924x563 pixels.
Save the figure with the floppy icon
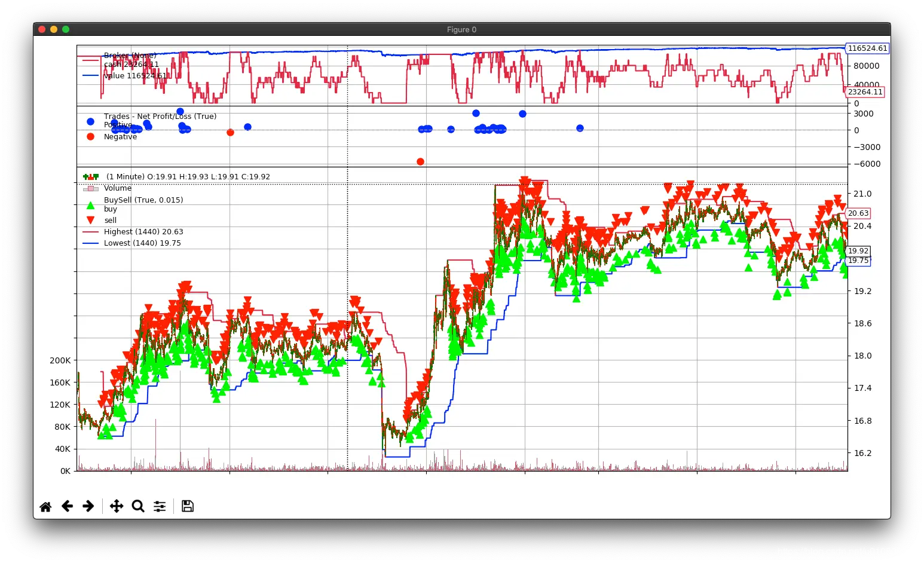point(188,506)
